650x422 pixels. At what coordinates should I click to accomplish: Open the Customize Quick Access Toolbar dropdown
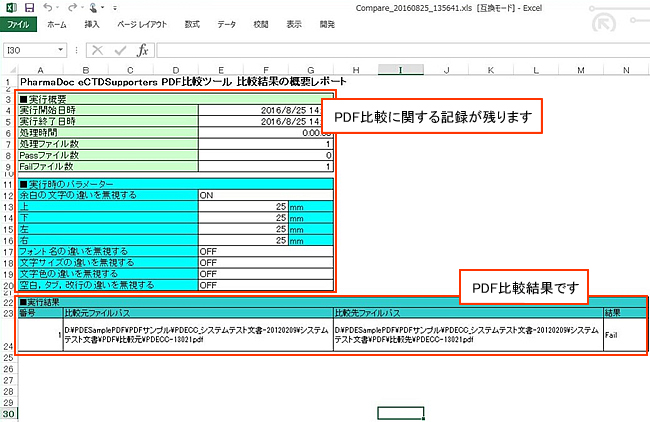112,8
